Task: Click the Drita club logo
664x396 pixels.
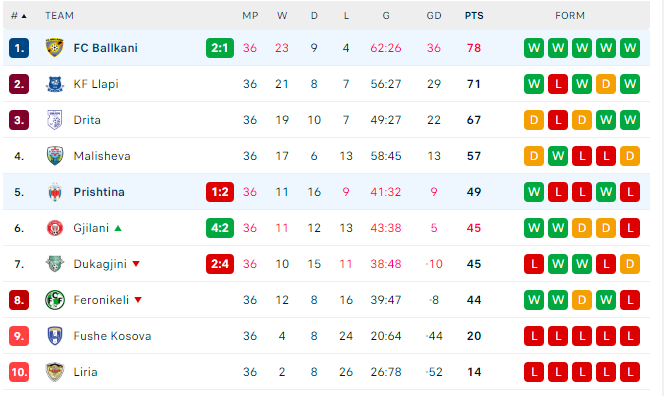Action: [55, 120]
